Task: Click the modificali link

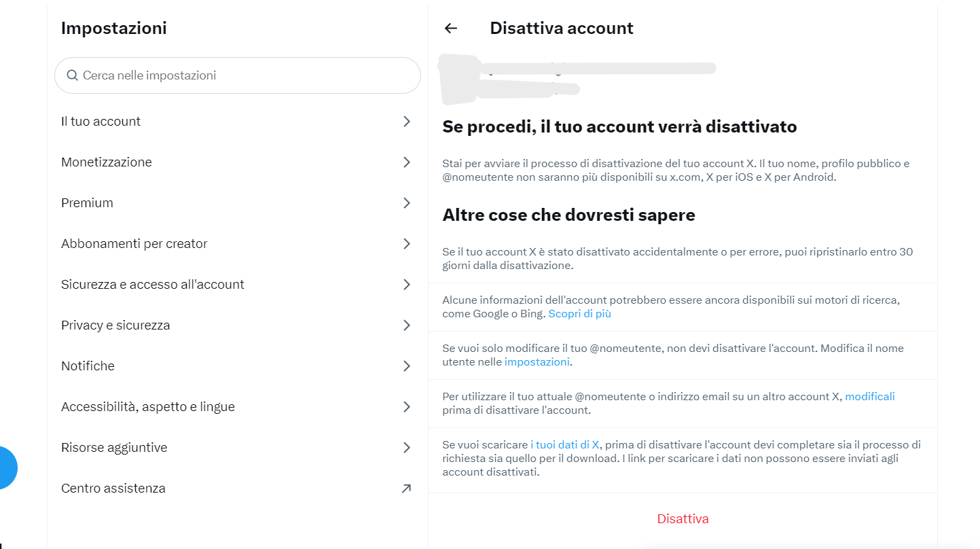Action: [870, 395]
